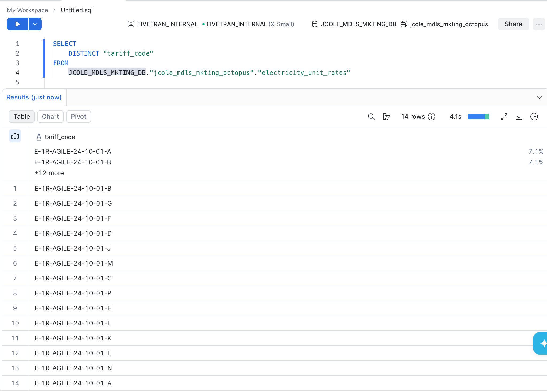Open the AI assistant sparkle button
This screenshot has width=547, height=392.
click(x=541, y=343)
